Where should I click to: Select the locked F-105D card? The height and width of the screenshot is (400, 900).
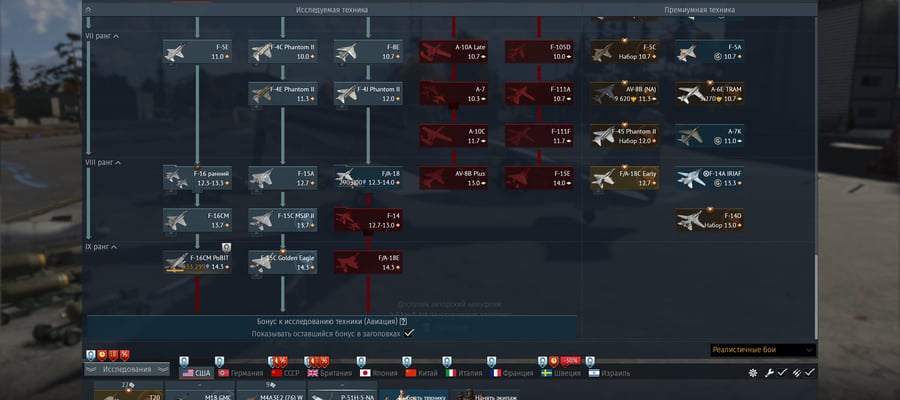(539, 52)
